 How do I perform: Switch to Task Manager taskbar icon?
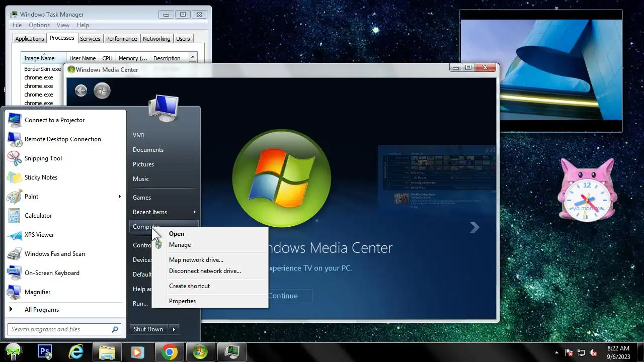tap(231, 352)
